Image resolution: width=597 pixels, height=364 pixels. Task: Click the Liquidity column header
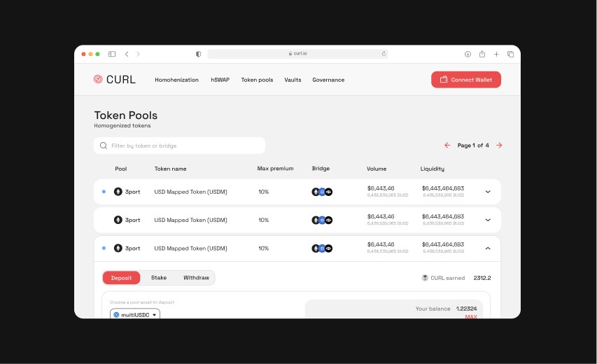point(432,169)
